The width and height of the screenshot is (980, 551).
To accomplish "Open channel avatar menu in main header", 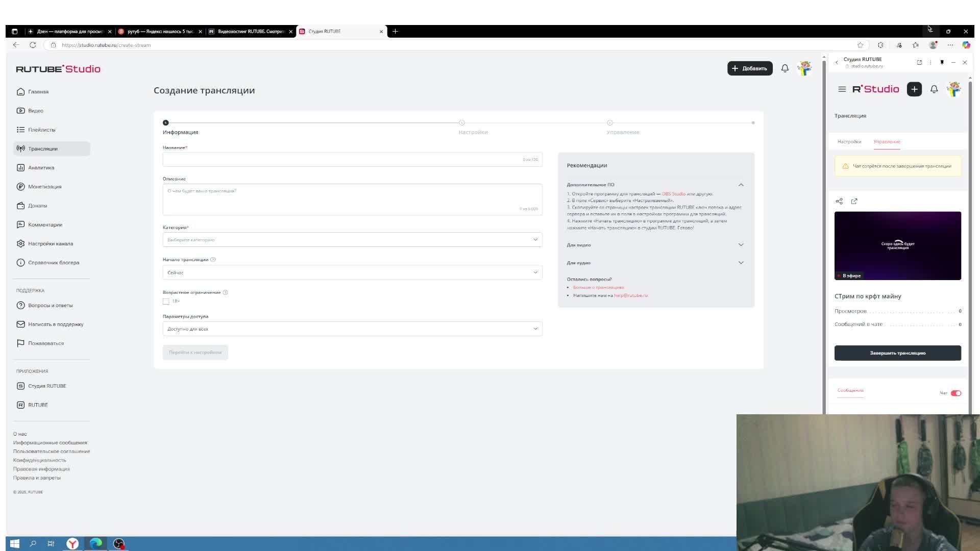I will [805, 68].
